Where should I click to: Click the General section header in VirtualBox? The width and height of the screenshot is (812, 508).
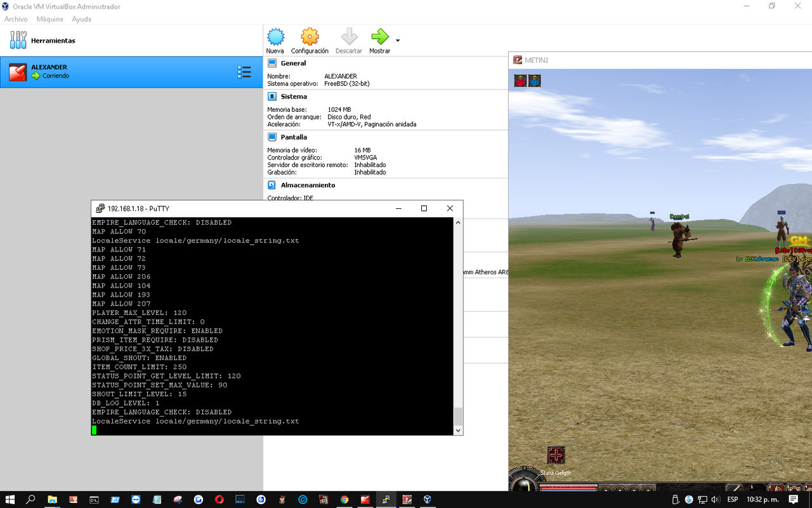(x=293, y=63)
